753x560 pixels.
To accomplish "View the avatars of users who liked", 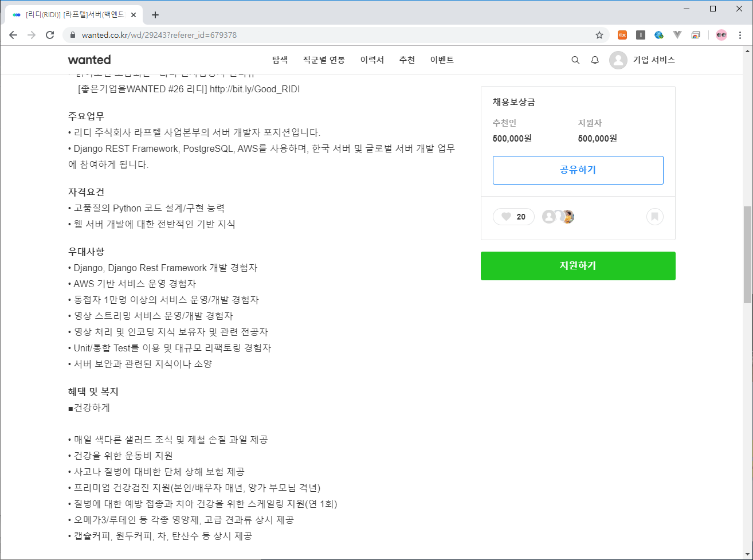I will (558, 217).
